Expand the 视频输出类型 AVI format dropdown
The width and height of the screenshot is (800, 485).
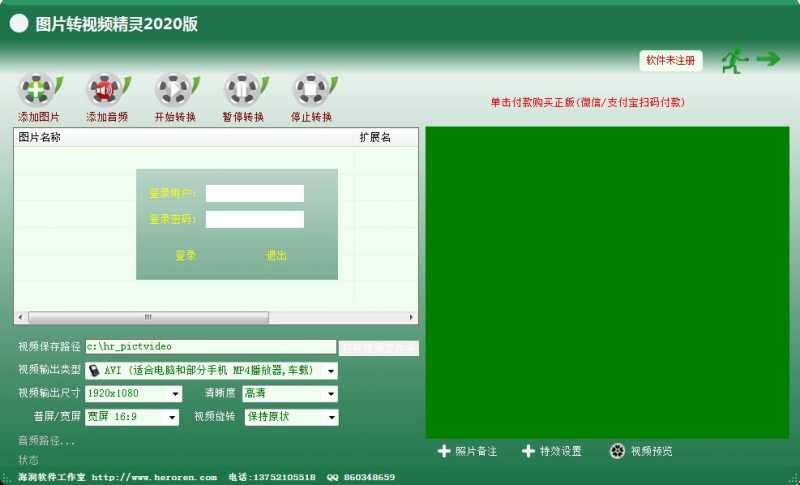coord(331,370)
